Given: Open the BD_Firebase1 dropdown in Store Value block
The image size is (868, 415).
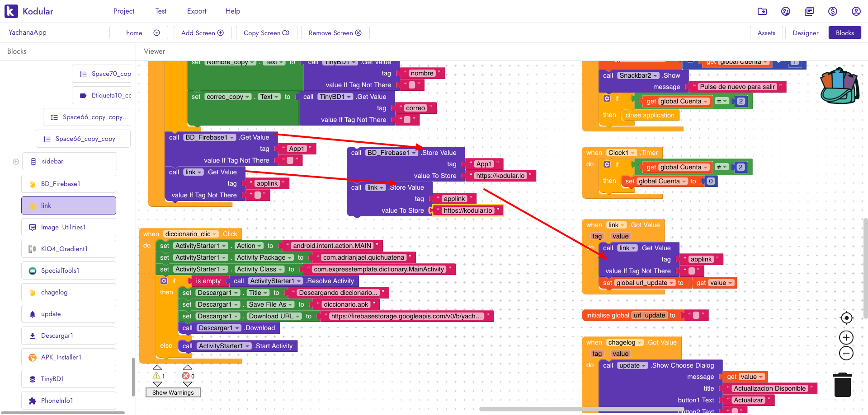Looking at the screenshot, I should (414, 153).
